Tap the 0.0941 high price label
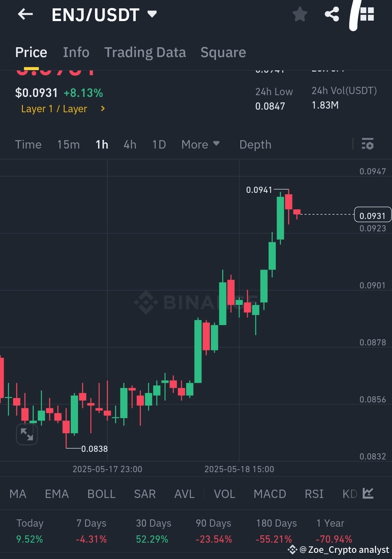The image size is (392, 559). [259, 190]
